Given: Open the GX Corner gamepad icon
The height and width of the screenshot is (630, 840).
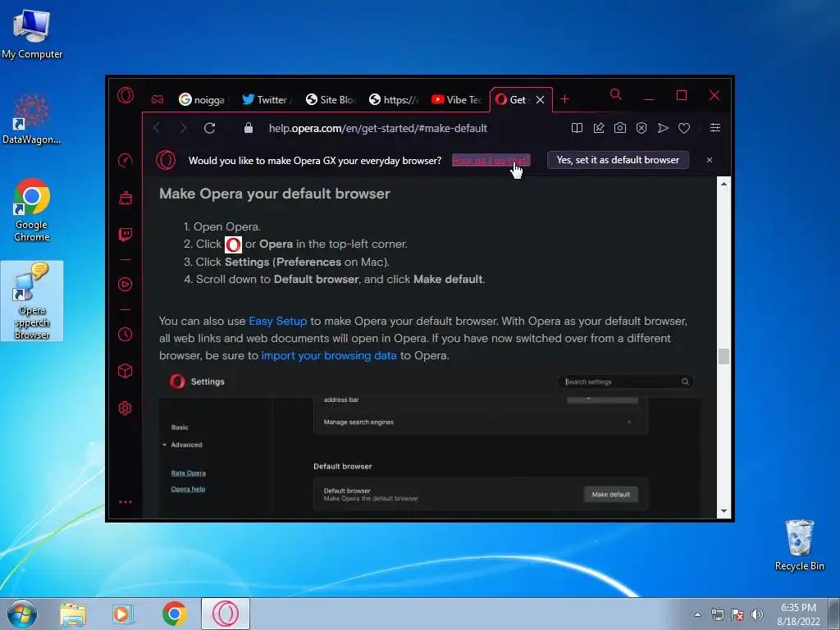Looking at the screenshot, I should (157, 99).
